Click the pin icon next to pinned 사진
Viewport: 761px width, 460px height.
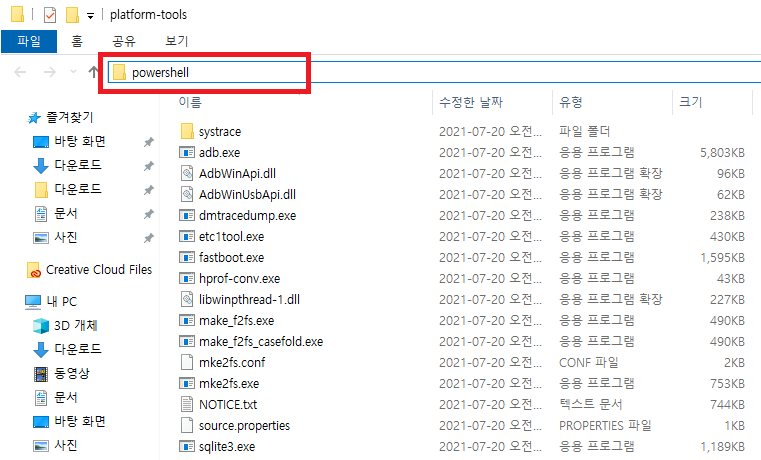click(x=149, y=238)
